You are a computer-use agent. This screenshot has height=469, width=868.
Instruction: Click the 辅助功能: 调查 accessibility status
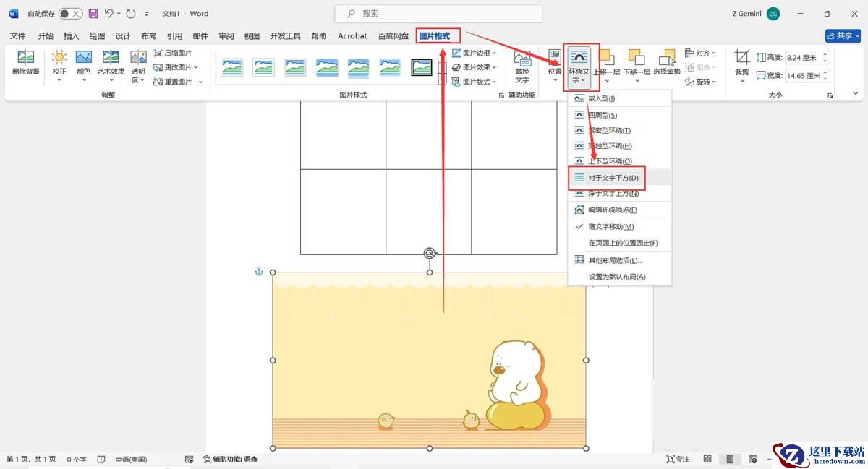(230, 460)
